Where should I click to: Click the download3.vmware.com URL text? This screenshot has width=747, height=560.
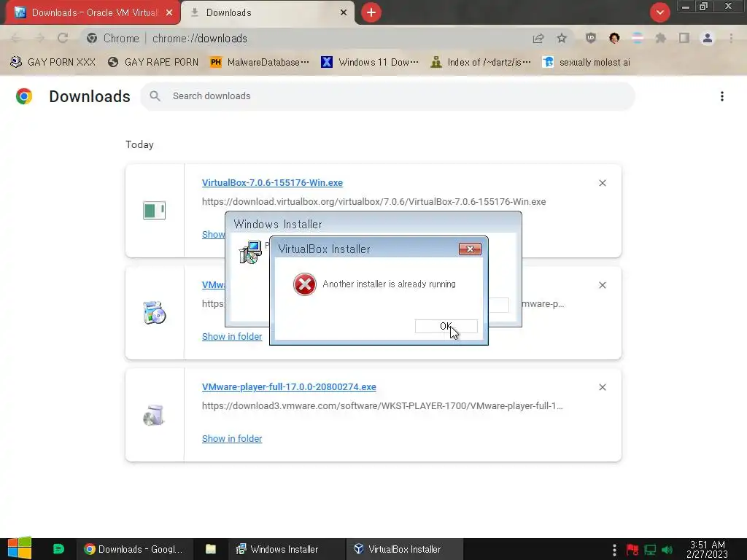[x=382, y=406]
